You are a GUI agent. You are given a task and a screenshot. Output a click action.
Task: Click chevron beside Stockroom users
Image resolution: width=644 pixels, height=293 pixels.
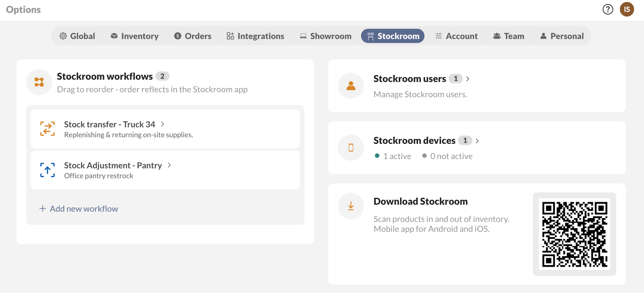point(468,79)
